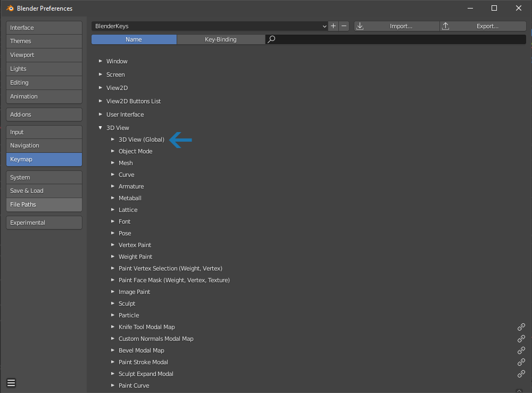Viewport: 532px width, 393px height.
Task: Open the Experimental preferences tab
Action: point(44,223)
